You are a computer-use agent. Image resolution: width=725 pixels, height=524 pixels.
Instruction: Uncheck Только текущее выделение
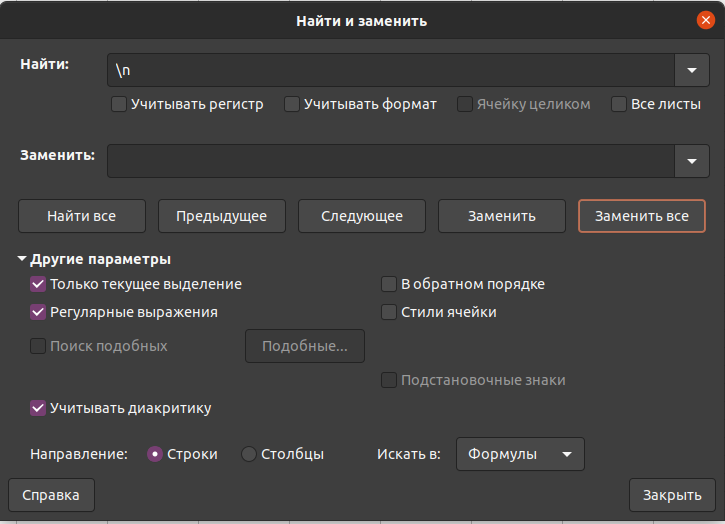pos(38,284)
